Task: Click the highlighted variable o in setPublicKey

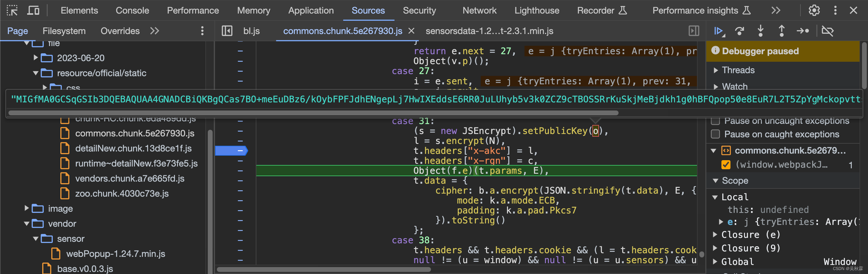Action: tap(595, 131)
